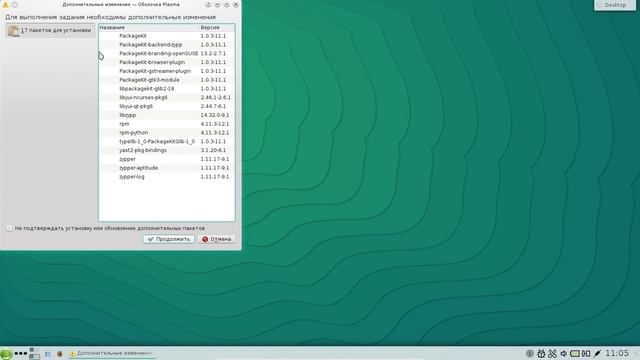This screenshot has width=640, height=360.
Task: Click the warning triangle icon in the title bar
Action: pyautogui.click(x=5, y=4)
